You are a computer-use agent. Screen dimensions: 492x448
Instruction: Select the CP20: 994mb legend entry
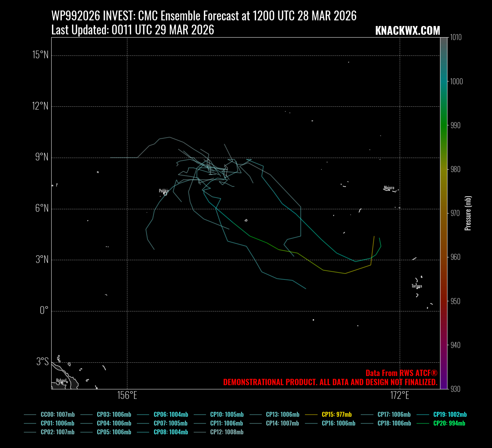pos(449,423)
